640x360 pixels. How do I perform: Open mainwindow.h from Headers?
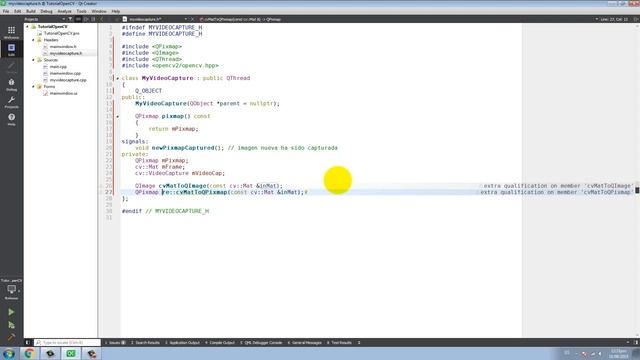point(63,47)
